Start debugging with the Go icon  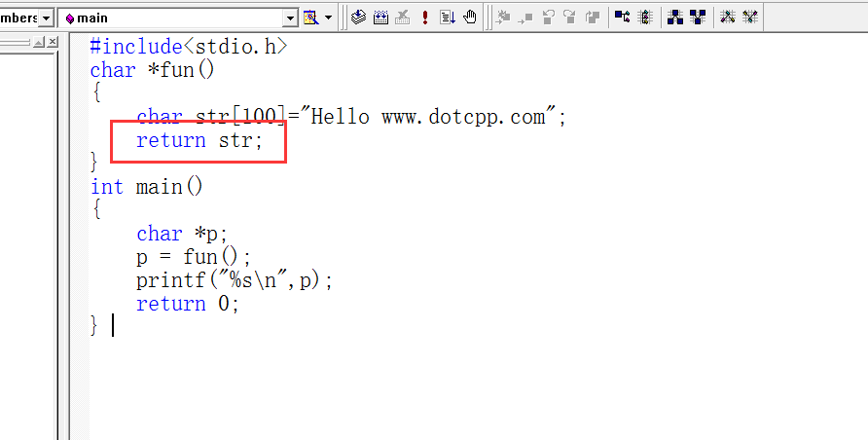coord(448,17)
